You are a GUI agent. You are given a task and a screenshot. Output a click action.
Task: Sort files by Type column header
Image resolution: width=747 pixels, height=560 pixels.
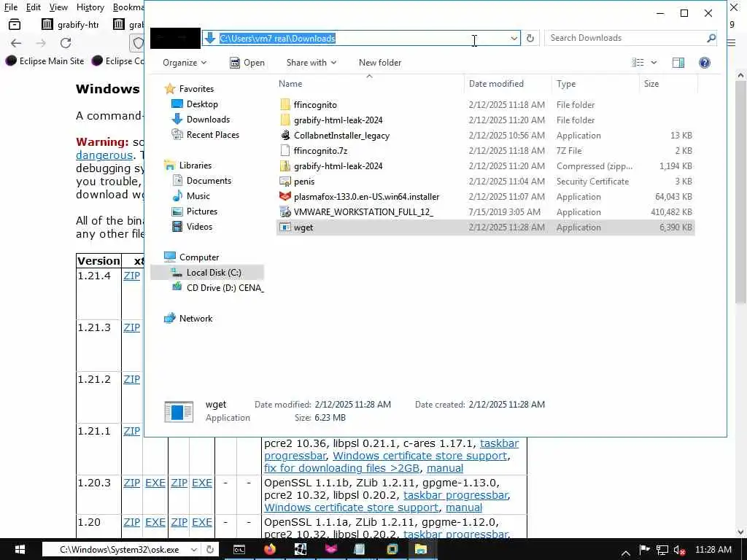pyautogui.click(x=595, y=84)
